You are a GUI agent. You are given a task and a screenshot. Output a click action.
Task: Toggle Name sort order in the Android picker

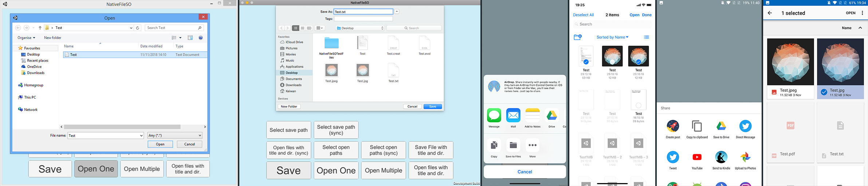[852, 28]
